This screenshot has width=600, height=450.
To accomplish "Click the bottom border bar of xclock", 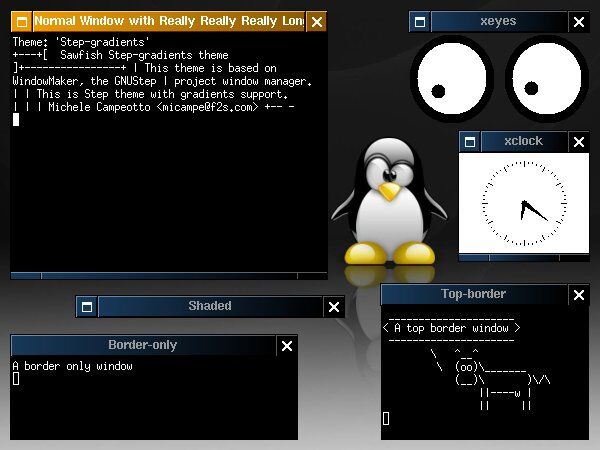I will (524, 258).
